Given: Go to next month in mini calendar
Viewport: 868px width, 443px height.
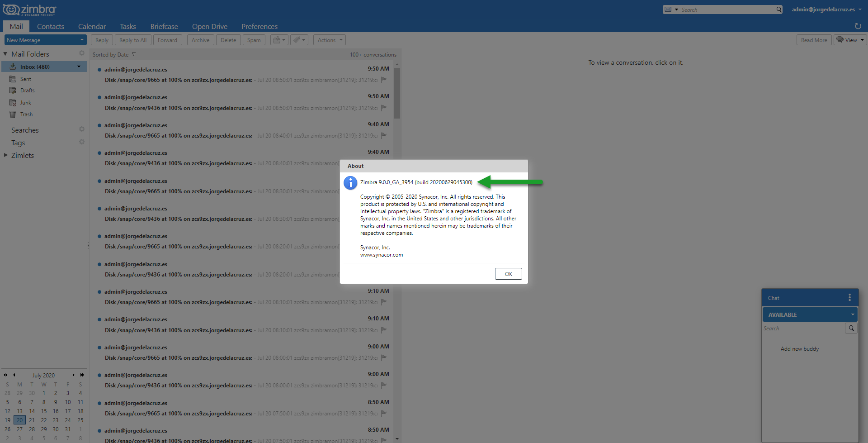Looking at the screenshot, I should tap(73, 375).
